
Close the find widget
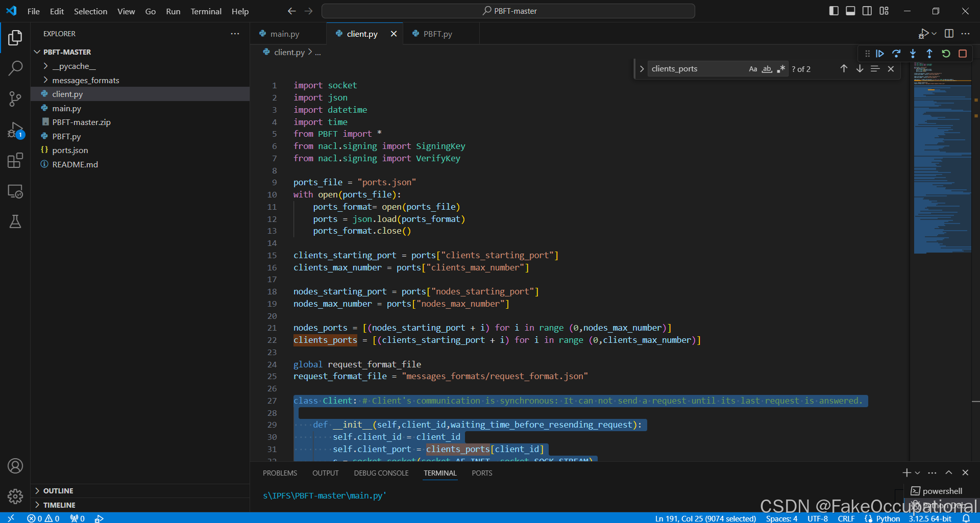tap(891, 69)
